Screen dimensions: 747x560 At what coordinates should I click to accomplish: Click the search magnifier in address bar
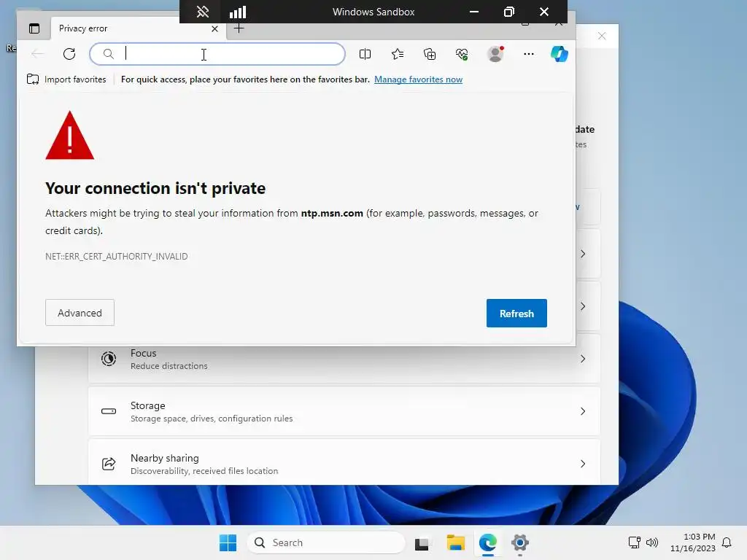[109, 54]
